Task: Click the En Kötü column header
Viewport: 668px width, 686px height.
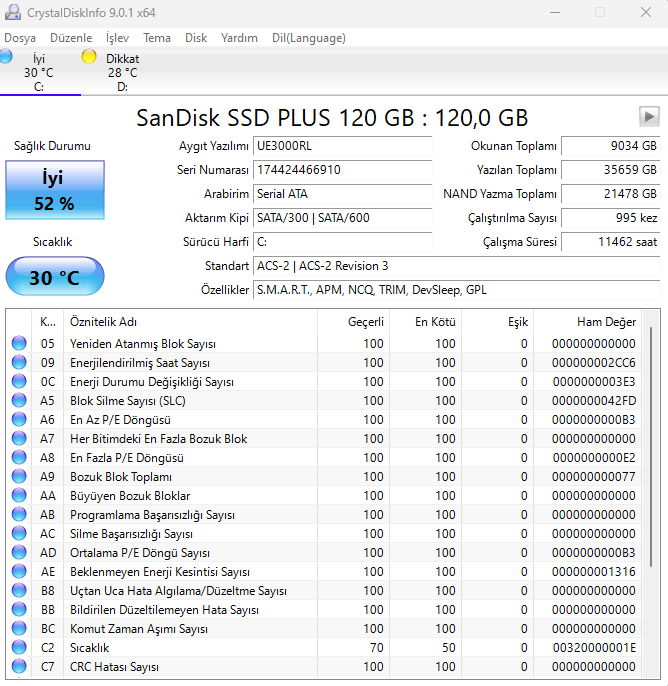Action: point(426,322)
